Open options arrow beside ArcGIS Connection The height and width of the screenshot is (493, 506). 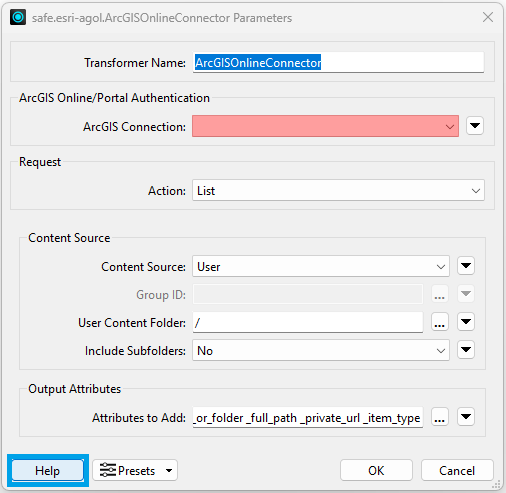point(475,126)
